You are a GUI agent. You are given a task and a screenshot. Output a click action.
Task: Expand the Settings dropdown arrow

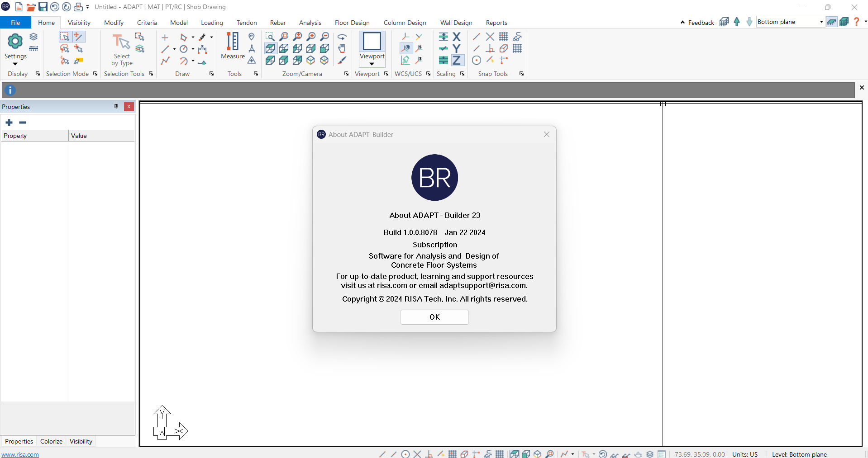tap(15, 64)
